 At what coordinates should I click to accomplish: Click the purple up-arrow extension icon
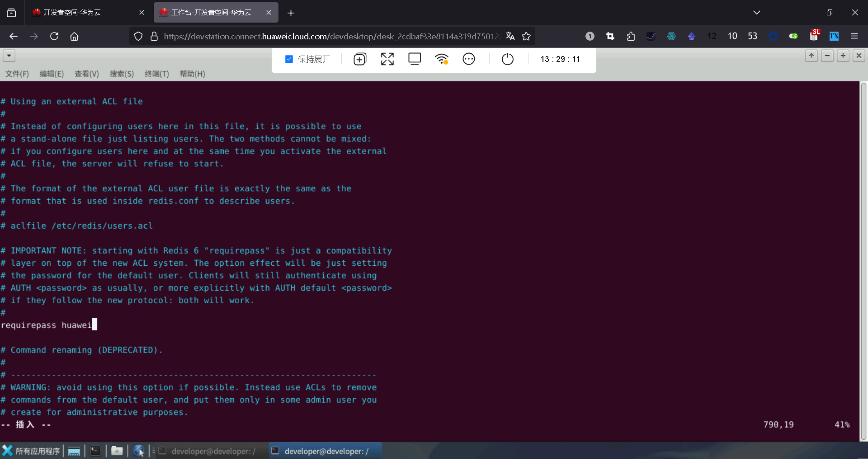(x=692, y=36)
